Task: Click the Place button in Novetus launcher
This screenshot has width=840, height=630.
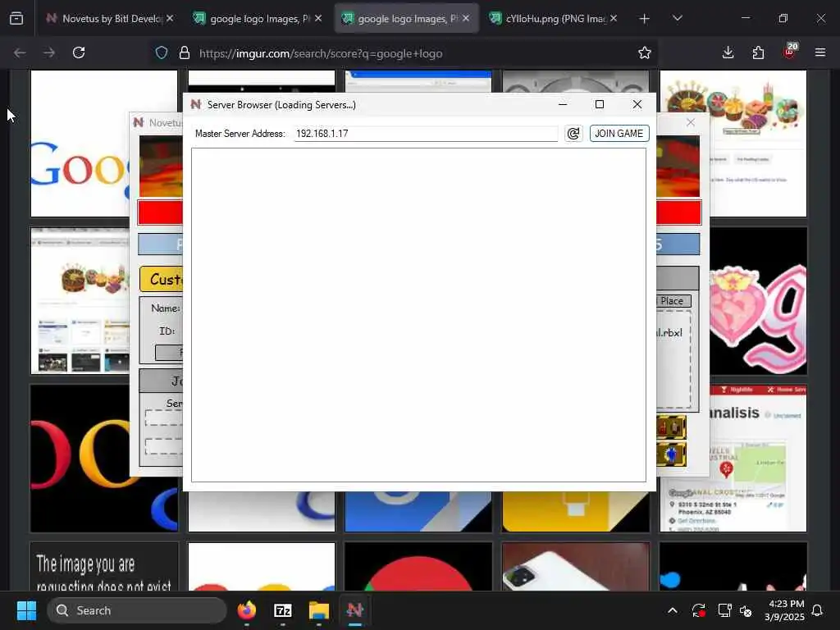Action: click(x=673, y=301)
